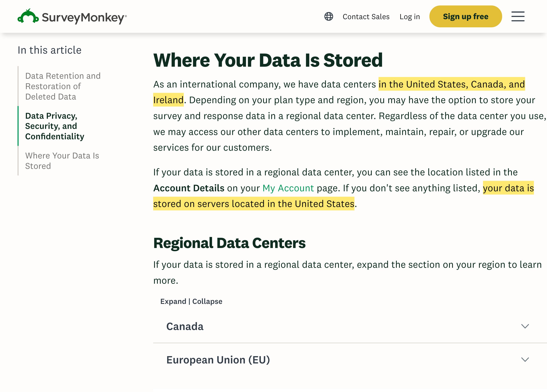Click the European Union (EU) title

218,360
